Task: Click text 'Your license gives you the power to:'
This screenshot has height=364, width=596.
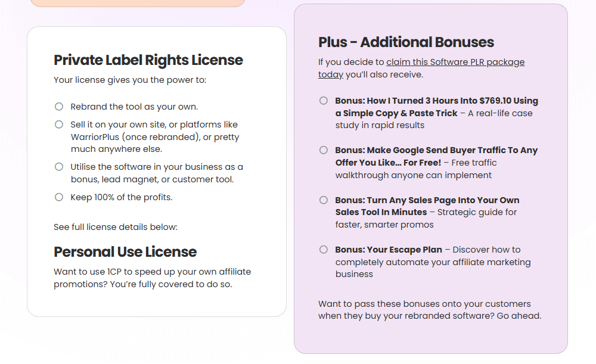Action: [130, 80]
